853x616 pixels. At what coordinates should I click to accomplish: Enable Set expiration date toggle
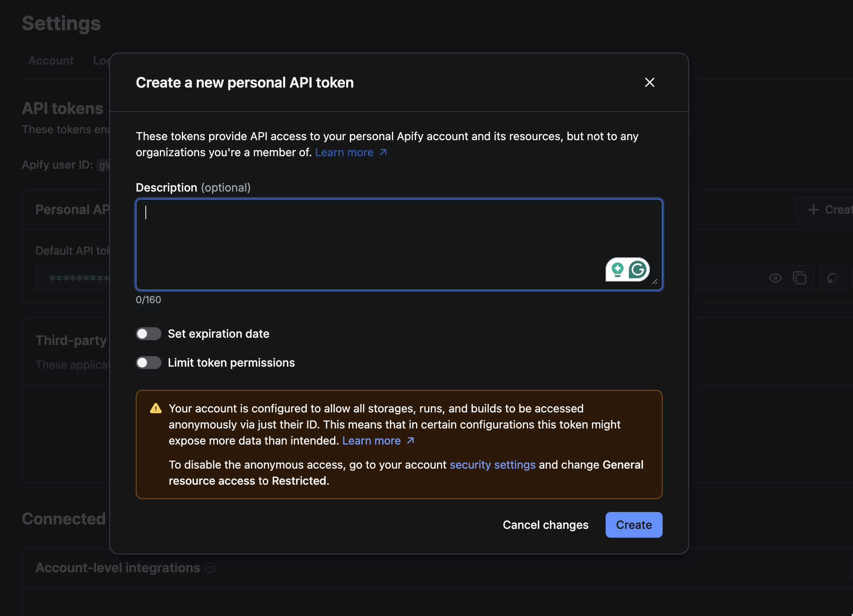pos(149,334)
